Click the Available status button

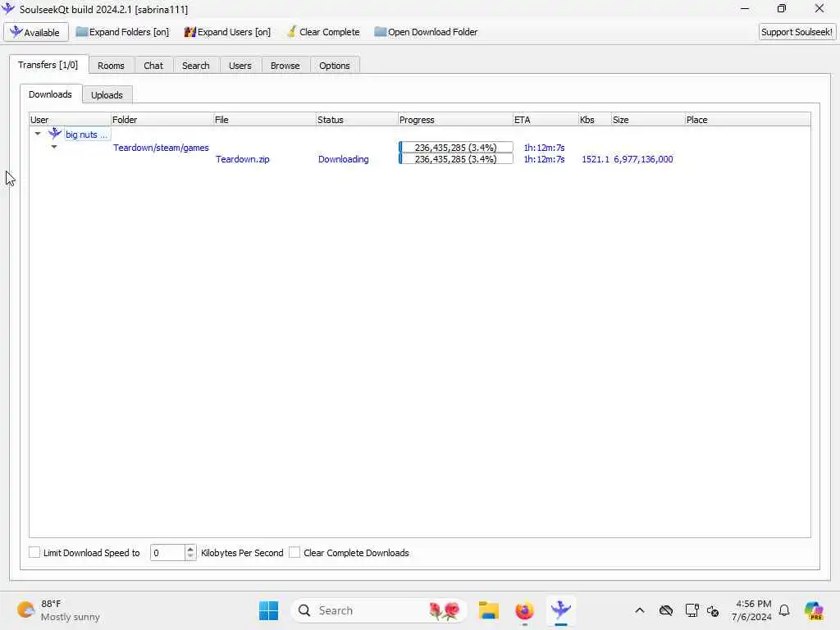point(36,32)
